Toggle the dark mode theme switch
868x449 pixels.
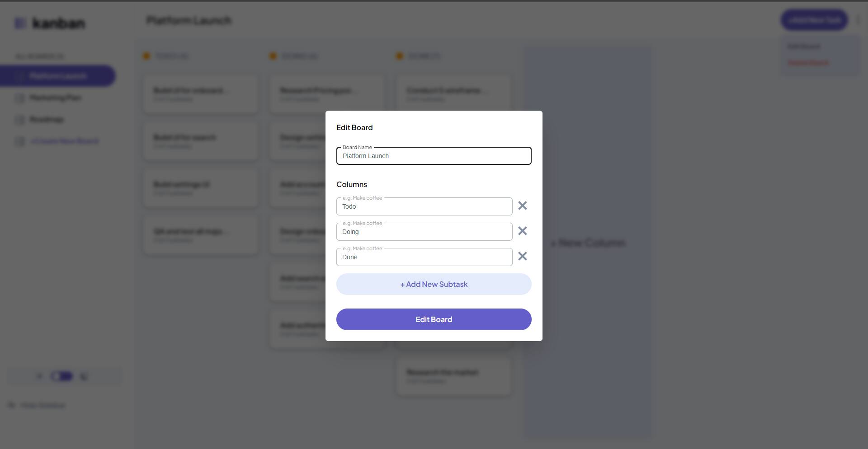point(62,376)
